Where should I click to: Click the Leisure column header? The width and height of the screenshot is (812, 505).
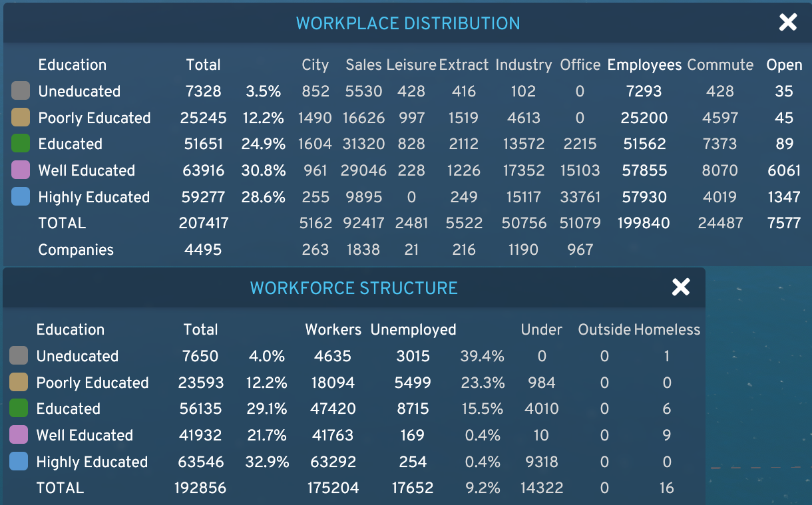click(411, 65)
